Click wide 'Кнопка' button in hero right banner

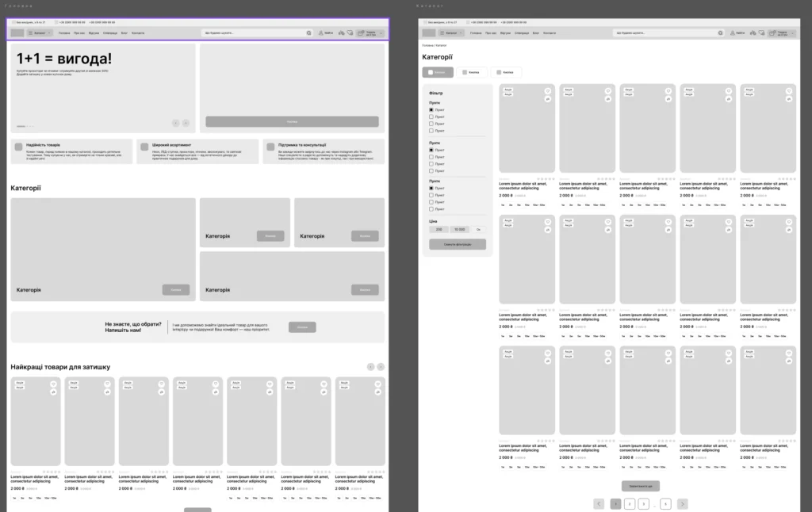(x=292, y=121)
